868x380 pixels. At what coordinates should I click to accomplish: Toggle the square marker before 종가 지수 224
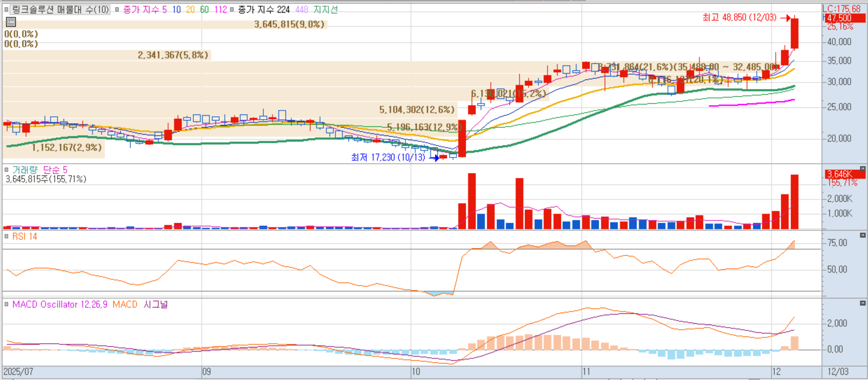231,9
